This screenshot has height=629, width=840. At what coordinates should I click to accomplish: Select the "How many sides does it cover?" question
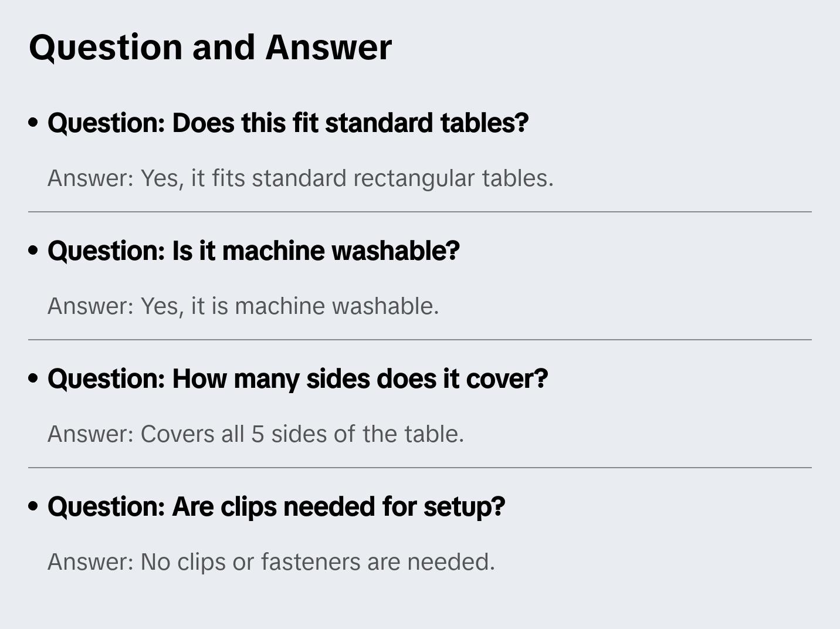(x=297, y=379)
